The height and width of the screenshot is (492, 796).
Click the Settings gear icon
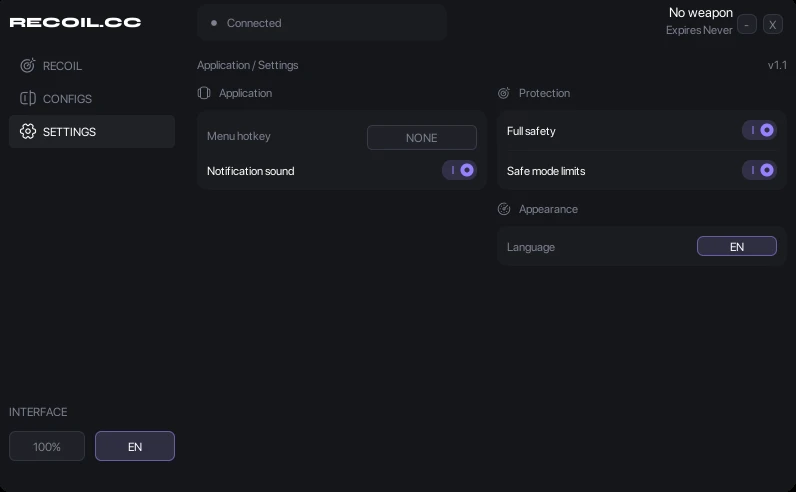(27, 132)
